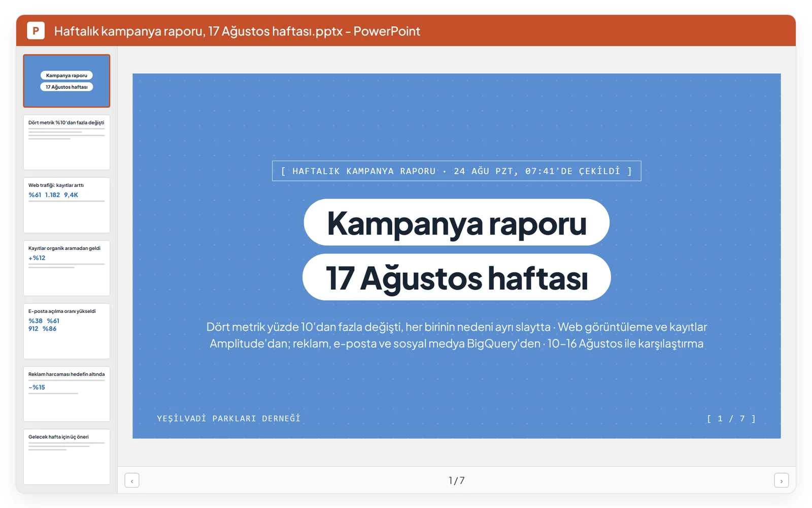Image resolution: width=812 pixels, height=508 pixels.
Task: Open the 'E-posta açılma oranı yükseldi' thumbnail
Action: 66,331
